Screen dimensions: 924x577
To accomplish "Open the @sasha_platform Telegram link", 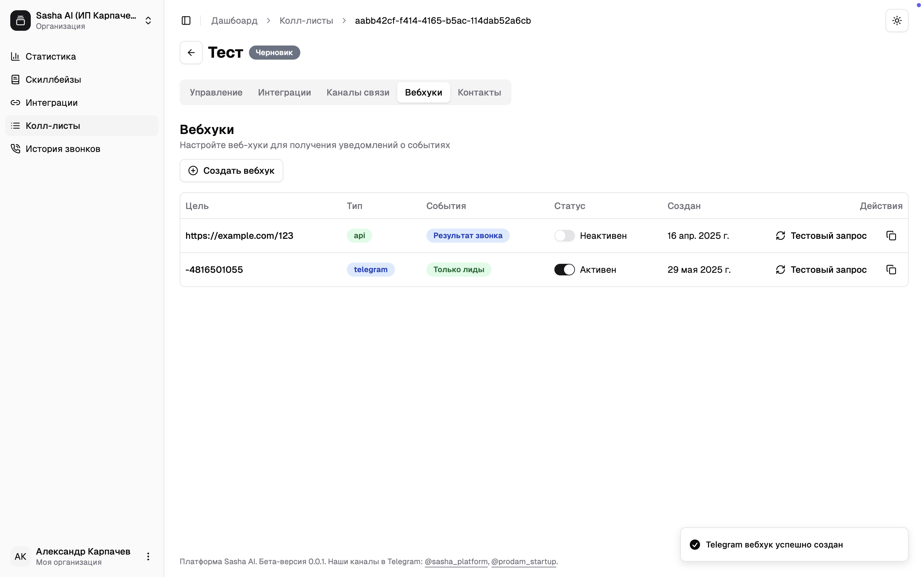I will click(456, 561).
